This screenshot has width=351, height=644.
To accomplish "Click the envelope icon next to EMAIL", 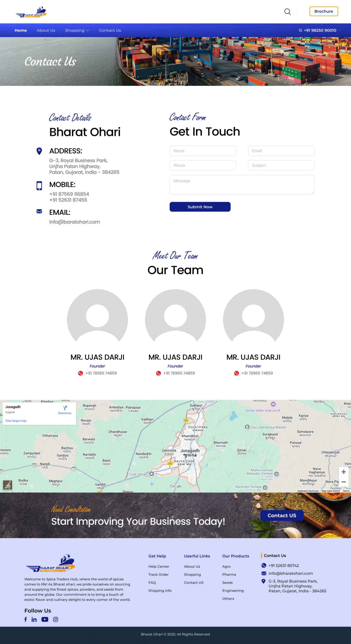I will click(x=39, y=211).
